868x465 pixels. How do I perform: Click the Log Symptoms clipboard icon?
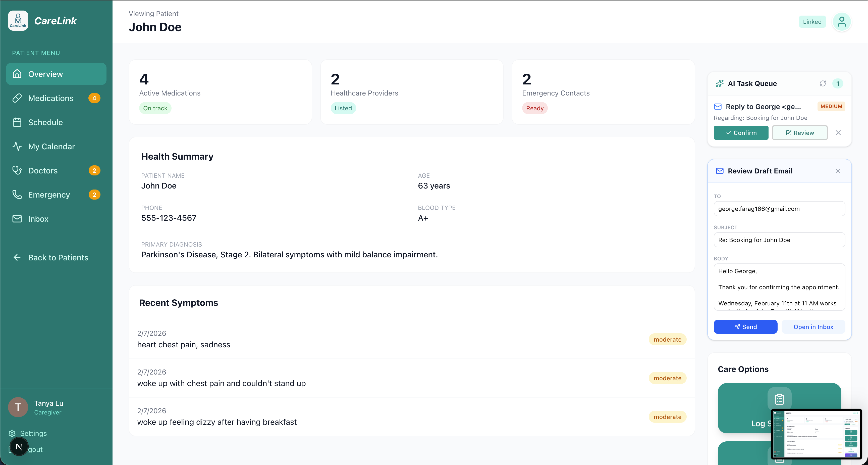tap(779, 399)
